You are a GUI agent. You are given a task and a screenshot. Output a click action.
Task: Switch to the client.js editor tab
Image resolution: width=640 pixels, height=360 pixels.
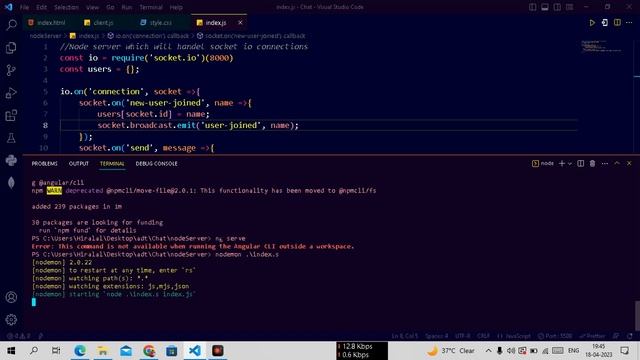103,23
